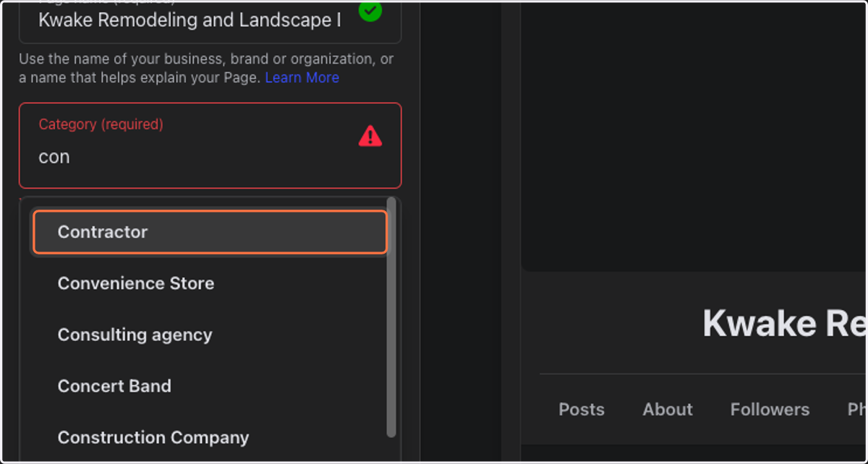Click the Kwake page title in preview
Viewport: 868px width, 464px height.
785,323
